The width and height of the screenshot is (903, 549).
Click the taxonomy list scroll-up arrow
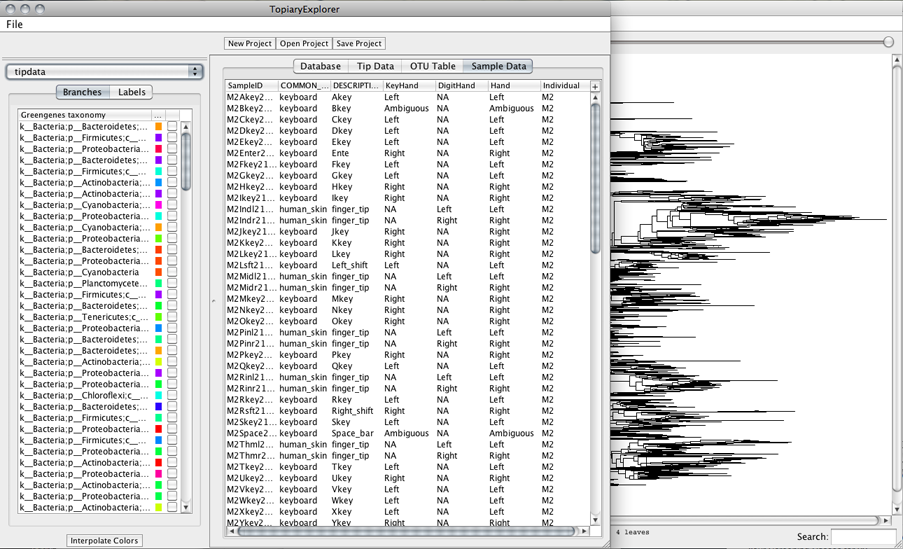click(185, 126)
